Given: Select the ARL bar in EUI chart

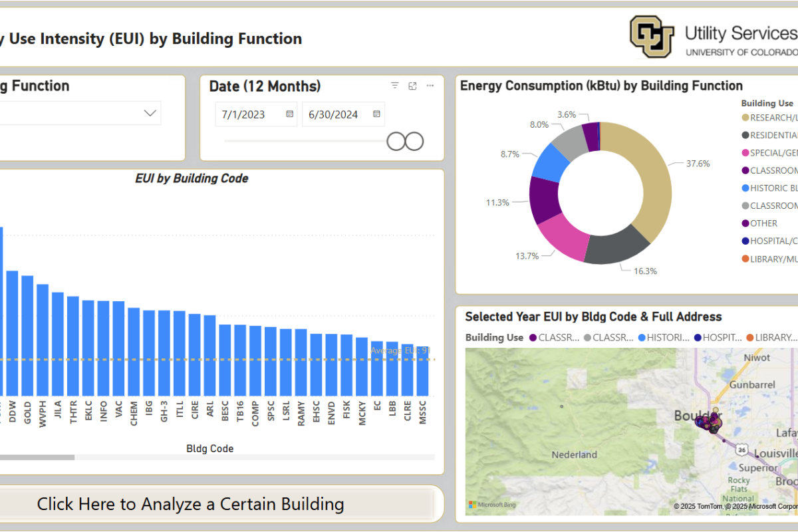Looking at the screenshot, I should [209, 356].
